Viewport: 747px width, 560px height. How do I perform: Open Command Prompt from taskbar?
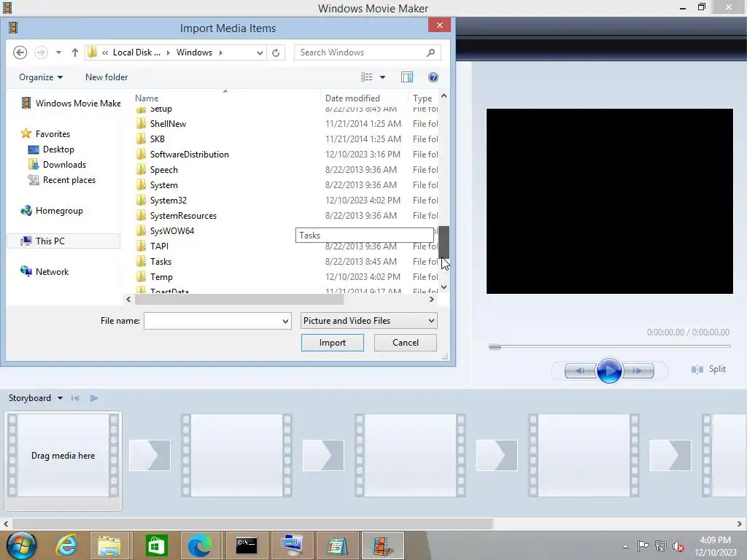click(247, 545)
